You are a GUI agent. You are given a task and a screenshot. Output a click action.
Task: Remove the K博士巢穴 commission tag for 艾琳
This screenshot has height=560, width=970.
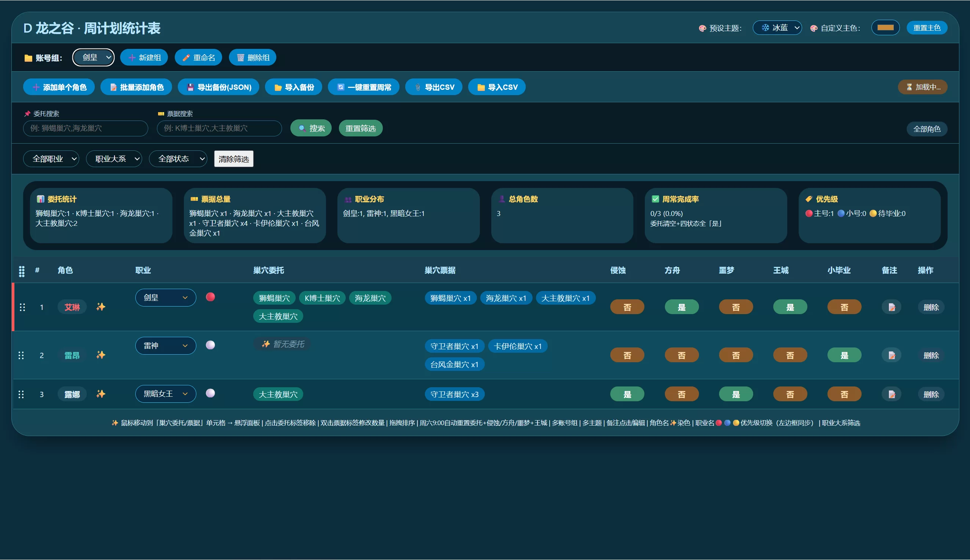[322, 298]
